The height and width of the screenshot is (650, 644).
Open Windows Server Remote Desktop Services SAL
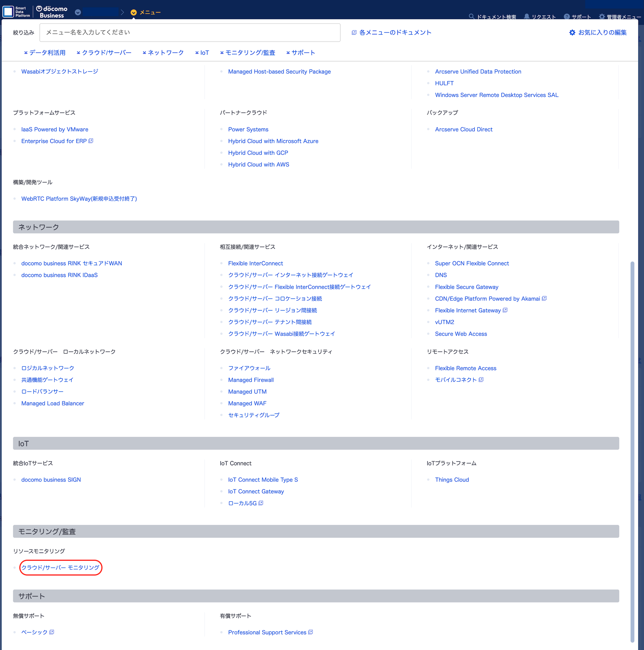coord(497,95)
